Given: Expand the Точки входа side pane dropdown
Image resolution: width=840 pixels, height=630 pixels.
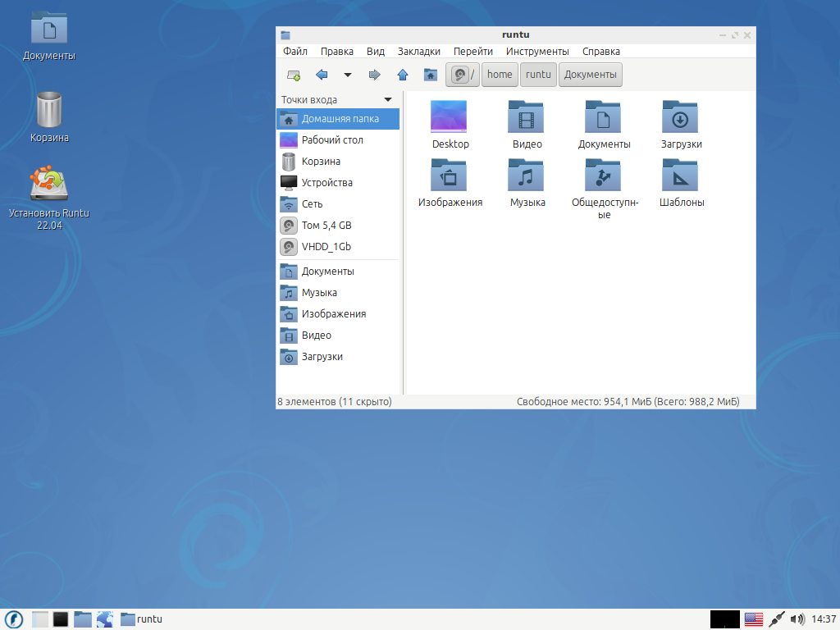Looking at the screenshot, I should (x=388, y=100).
